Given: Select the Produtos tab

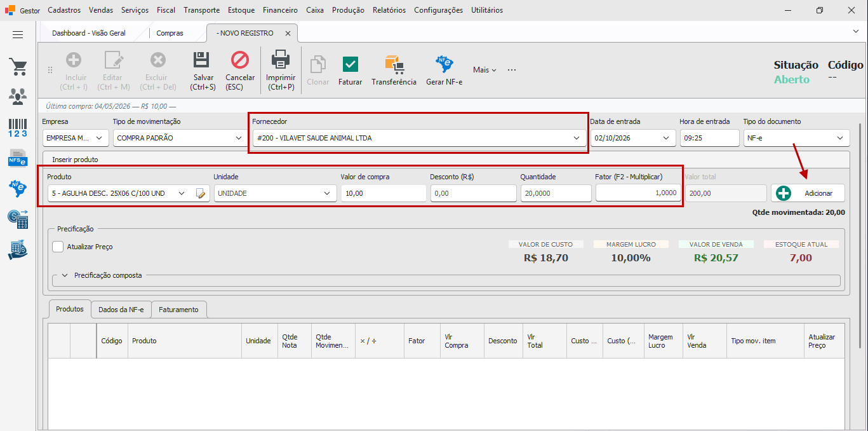Looking at the screenshot, I should coord(70,309).
